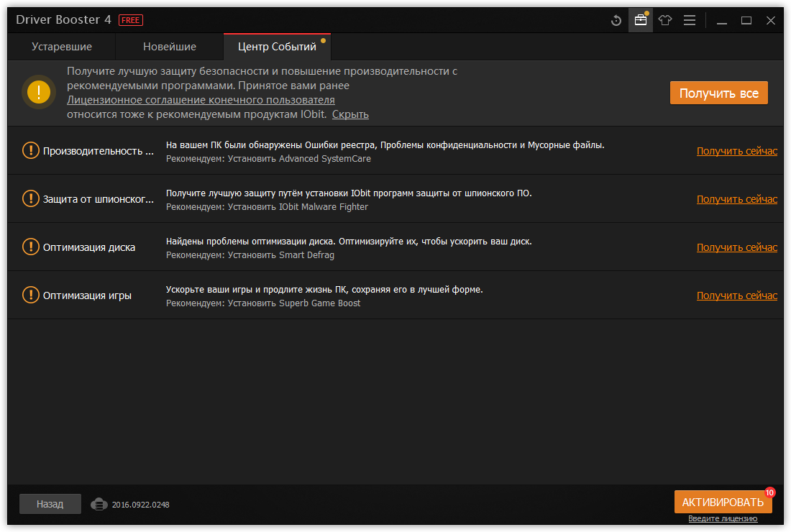Open Лицензионное соглашение конечного пользователя link
The height and width of the screenshot is (532, 791).
201,100
